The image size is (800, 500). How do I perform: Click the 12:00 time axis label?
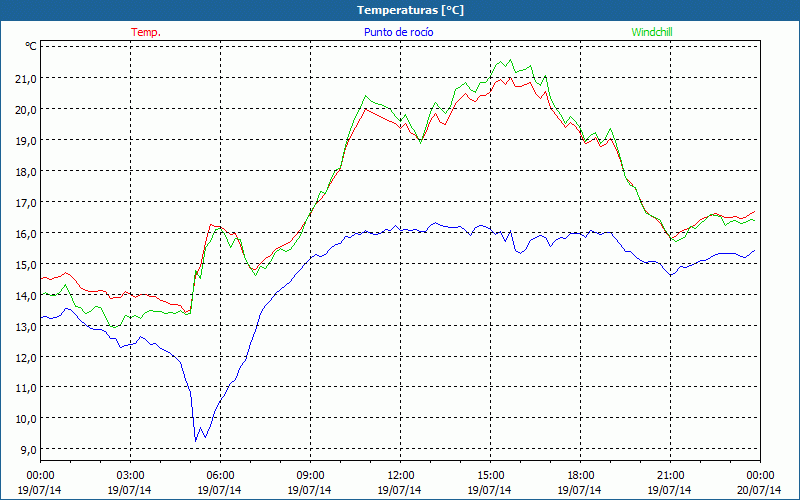click(401, 476)
